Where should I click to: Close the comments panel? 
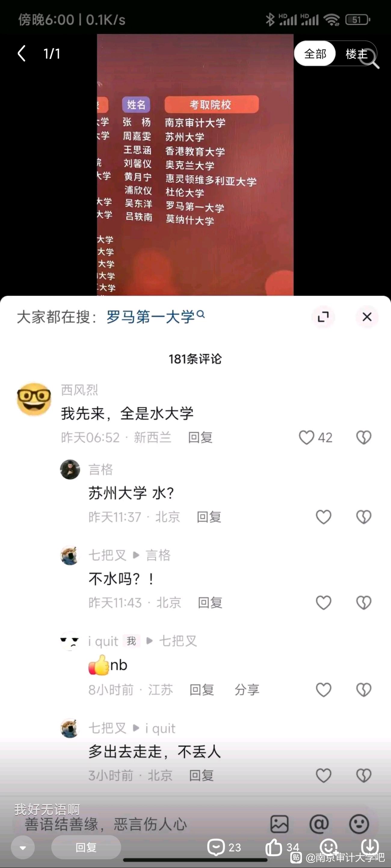[x=367, y=317]
